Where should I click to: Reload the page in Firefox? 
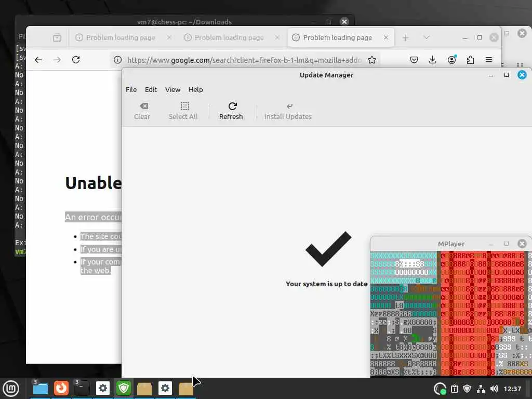76,60
